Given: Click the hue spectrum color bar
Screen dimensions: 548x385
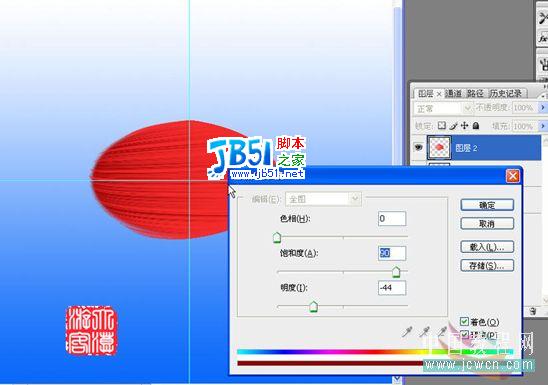Looking at the screenshot, I should point(376,352).
